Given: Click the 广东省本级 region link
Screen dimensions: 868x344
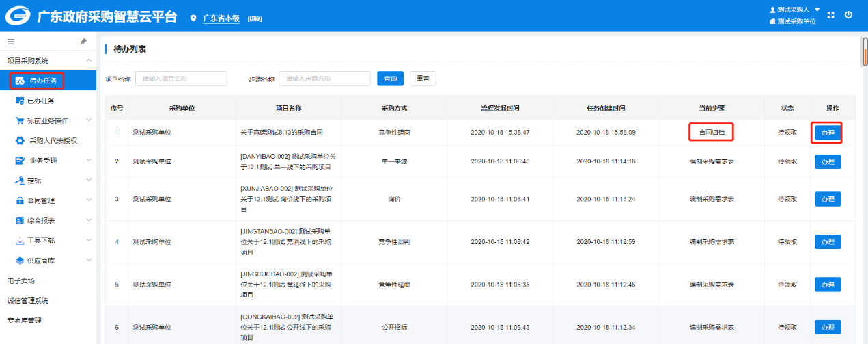Looking at the screenshot, I should point(221,18).
